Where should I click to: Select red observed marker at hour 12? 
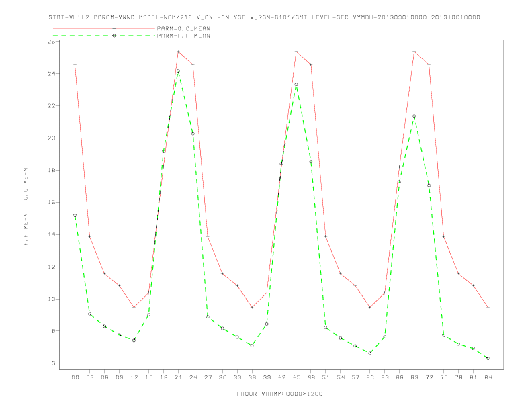pyautogui.click(x=134, y=307)
